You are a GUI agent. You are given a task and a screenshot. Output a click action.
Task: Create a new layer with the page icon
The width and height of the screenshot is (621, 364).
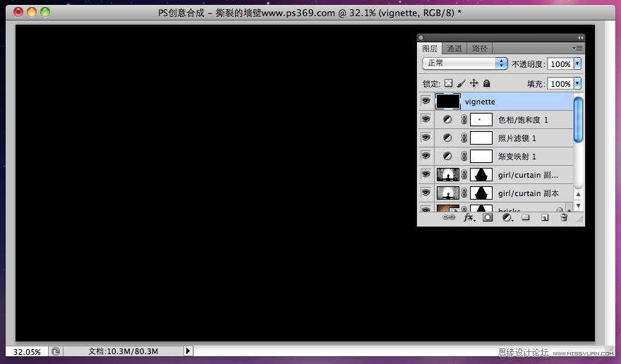545,217
